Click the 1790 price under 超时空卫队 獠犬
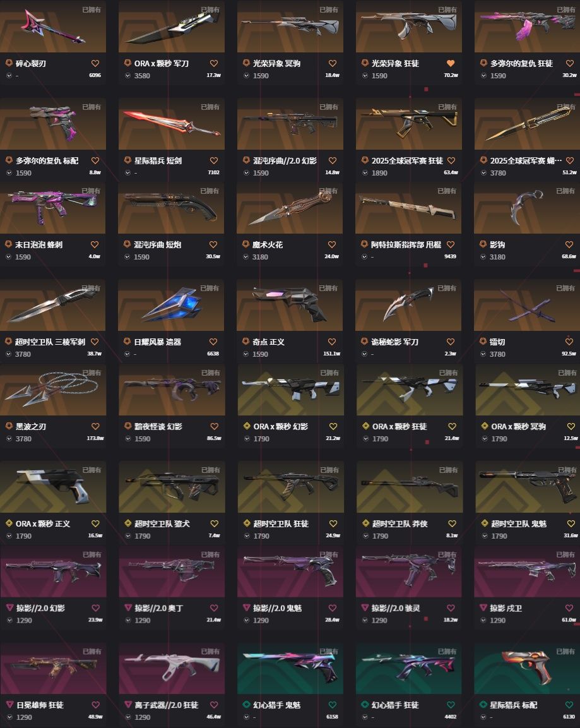The image size is (580, 728). pos(143,536)
